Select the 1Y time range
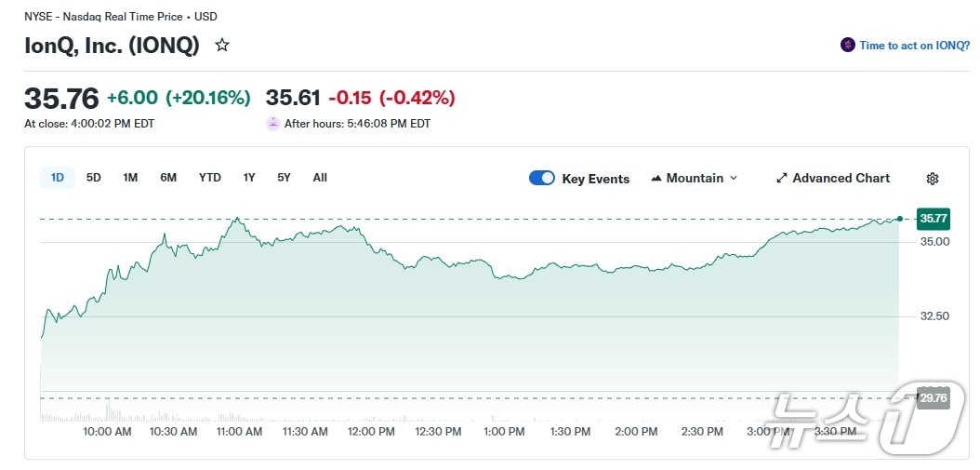The width and height of the screenshot is (980, 470). [x=249, y=178]
